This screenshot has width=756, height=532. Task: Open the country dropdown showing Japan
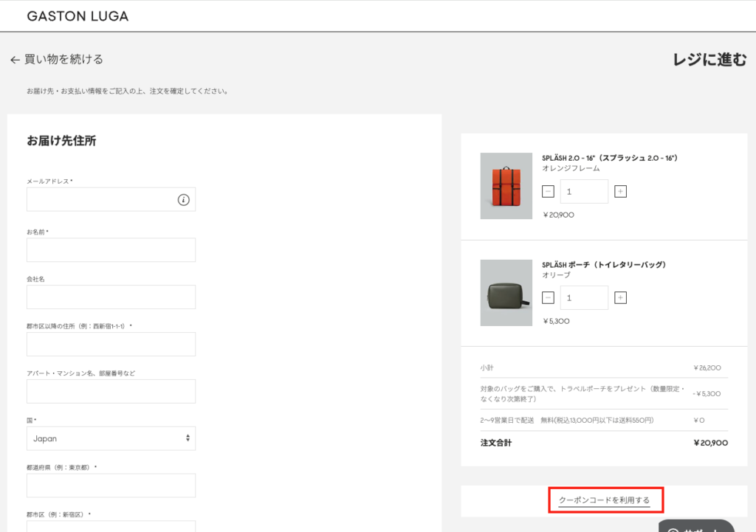111,438
